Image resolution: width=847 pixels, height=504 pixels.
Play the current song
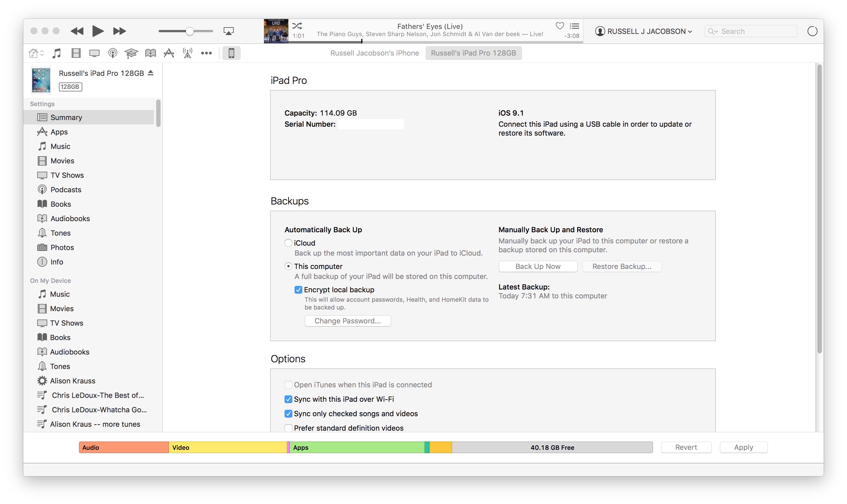click(x=98, y=31)
